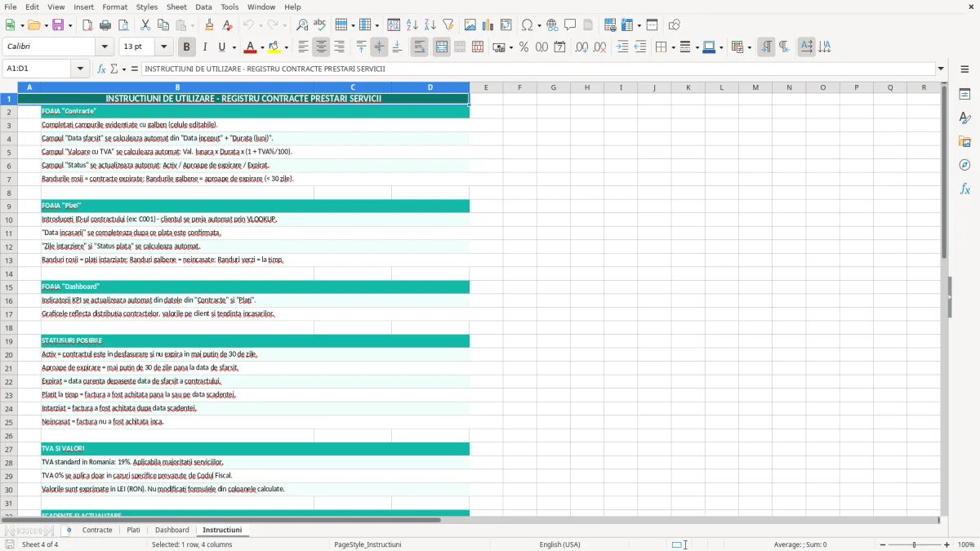This screenshot has height=551, width=980.
Task: Toggle Bold formatting
Action: coord(187,47)
